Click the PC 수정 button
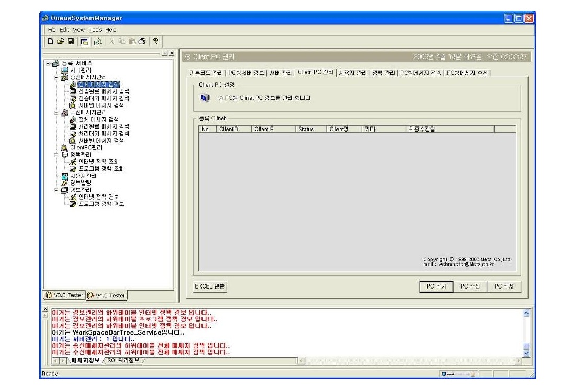 coord(470,286)
